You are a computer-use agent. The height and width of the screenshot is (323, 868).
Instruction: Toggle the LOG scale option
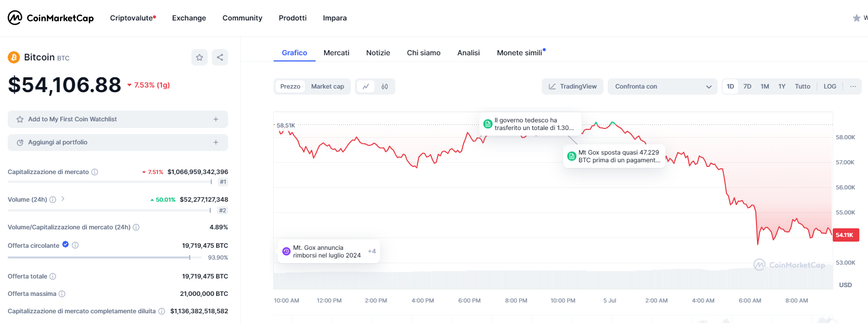(830, 87)
